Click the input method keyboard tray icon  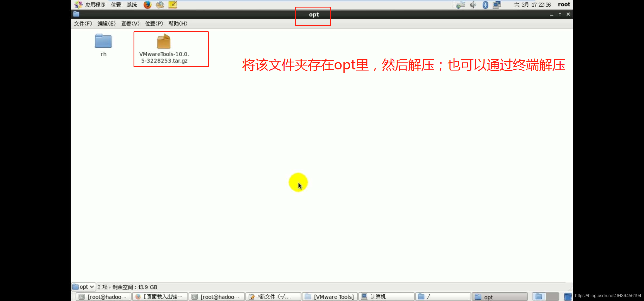(461, 5)
